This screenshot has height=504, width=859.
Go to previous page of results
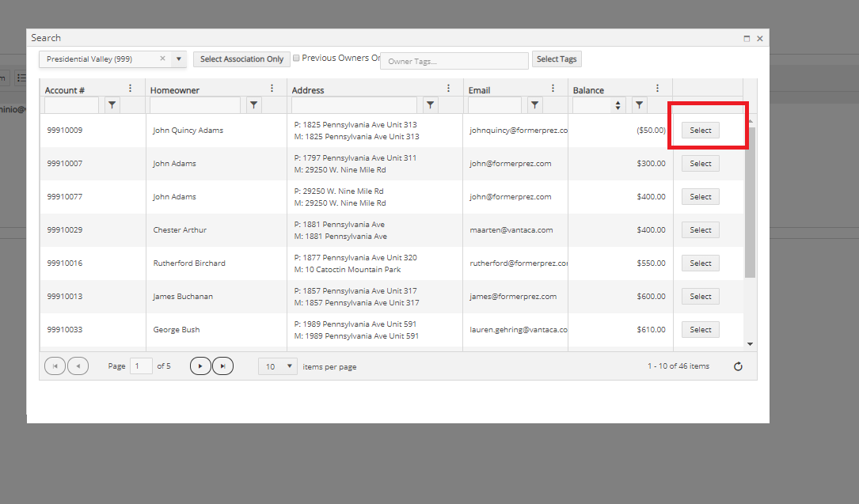coord(78,366)
